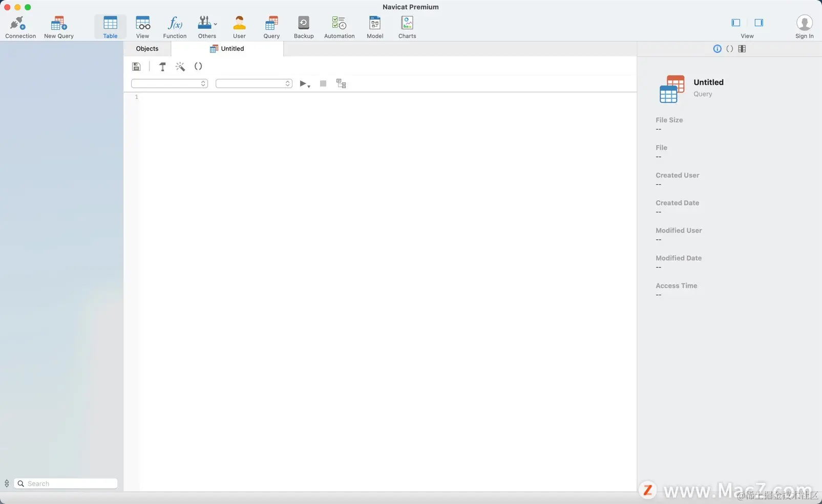Open the Model section
Image resolution: width=822 pixels, height=504 pixels.
coord(375,27)
